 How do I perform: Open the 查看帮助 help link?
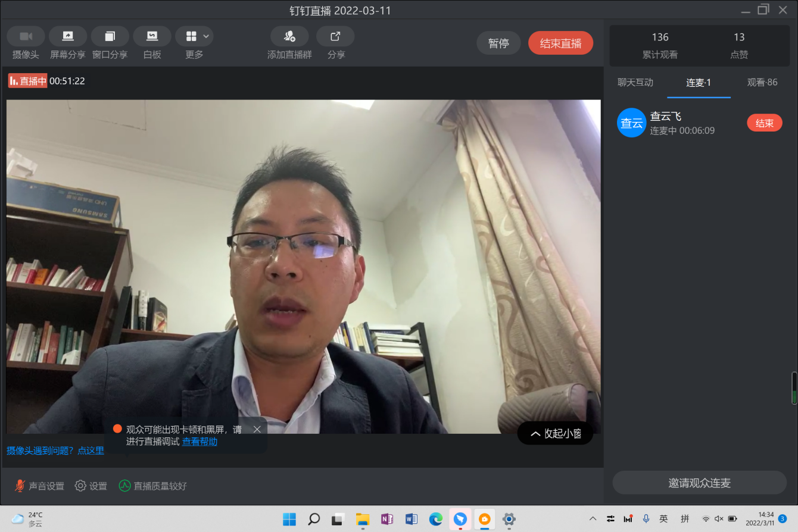click(199, 442)
